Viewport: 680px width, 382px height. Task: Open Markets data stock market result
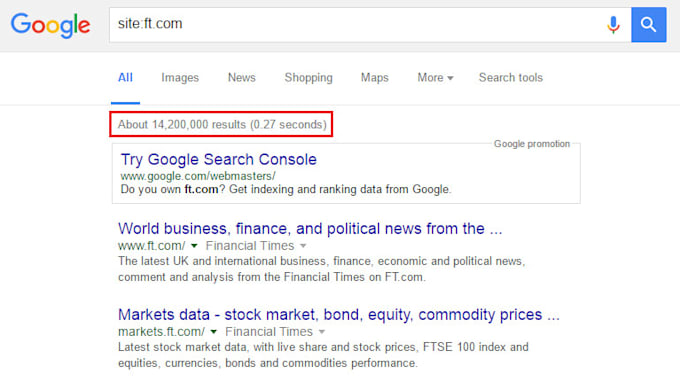(x=339, y=314)
